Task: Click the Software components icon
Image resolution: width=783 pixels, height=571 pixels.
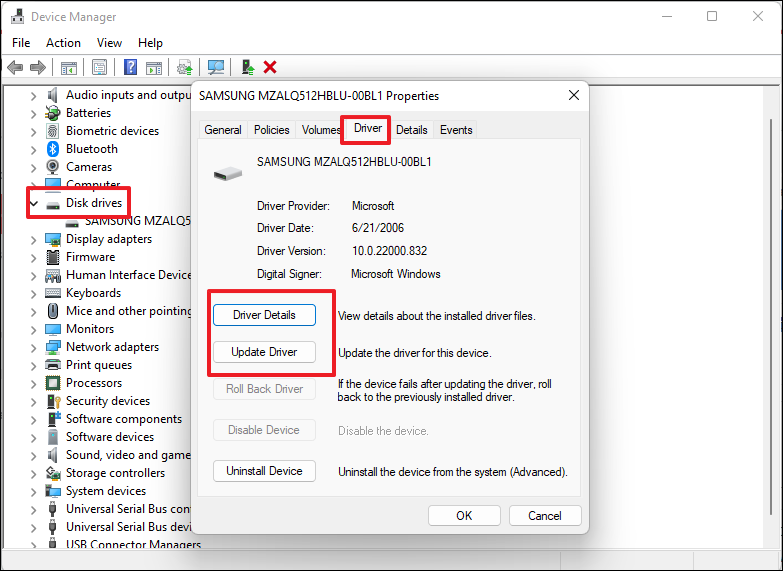Action: pos(52,419)
